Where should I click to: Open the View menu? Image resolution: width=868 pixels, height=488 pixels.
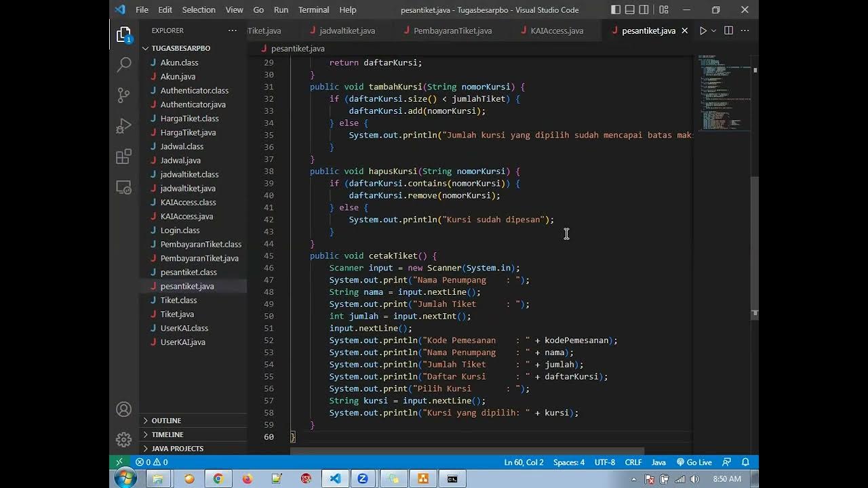pos(235,9)
